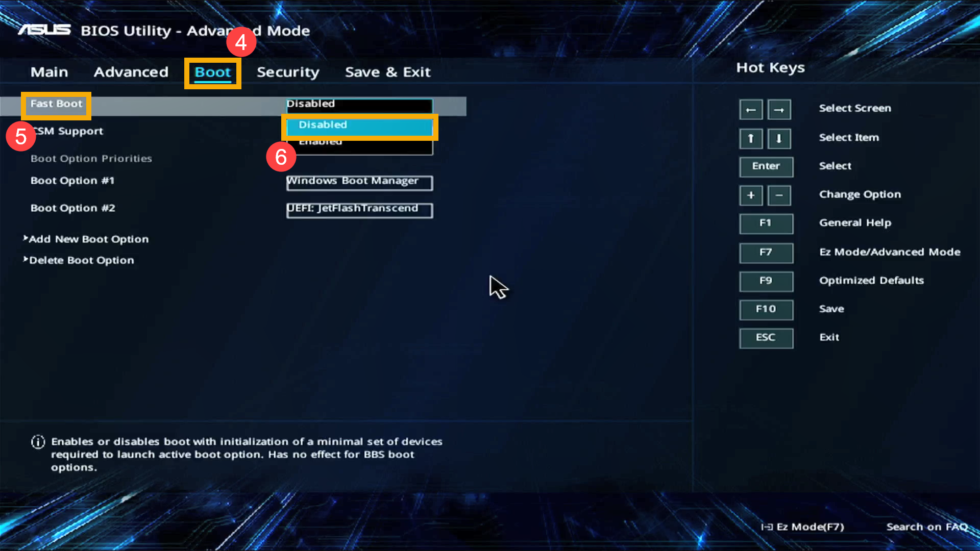Viewport: 980px width, 551px height.
Task: Click the Main tab in BIOS menu
Action: [49, 71]
